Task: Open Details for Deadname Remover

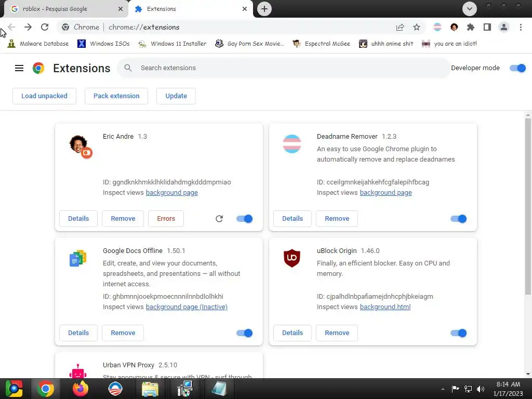Action: 292,219
